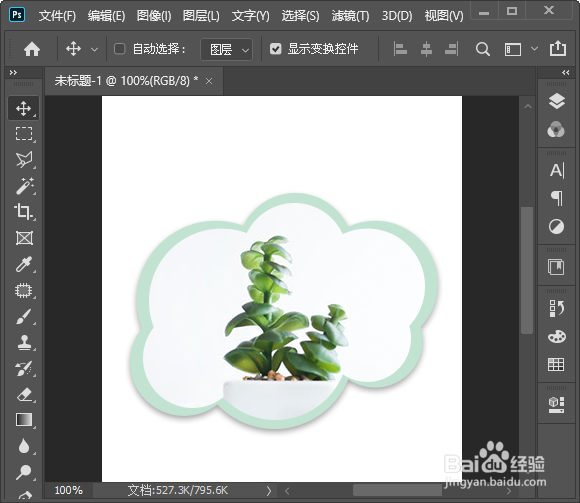Open the Swatches grid panel icon
The width and height of the screenshot is (580, 503).
click(556, 365)
